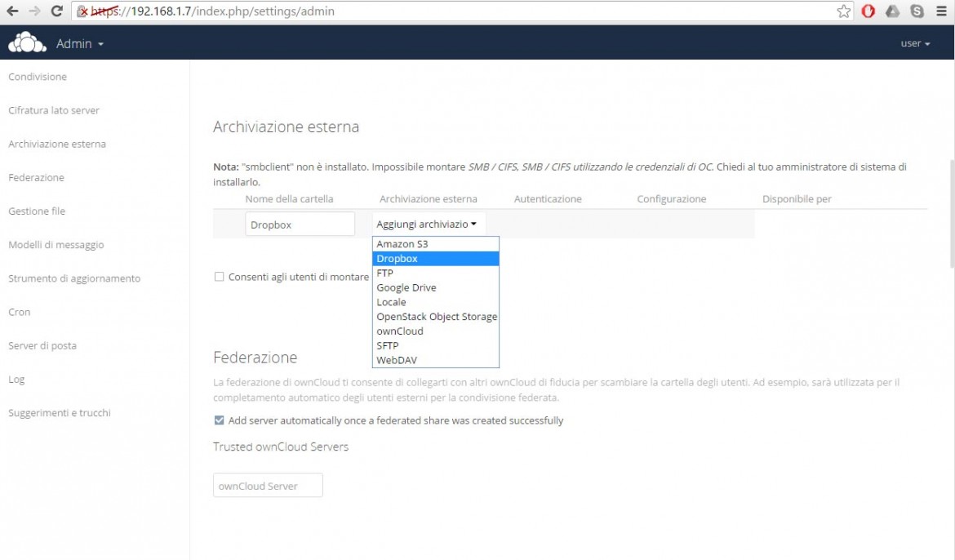Image resolution: width=955 pixels, height=560 pixels.
Task: Choose Amazon S3 from storage list
Action: click(436, 244)
